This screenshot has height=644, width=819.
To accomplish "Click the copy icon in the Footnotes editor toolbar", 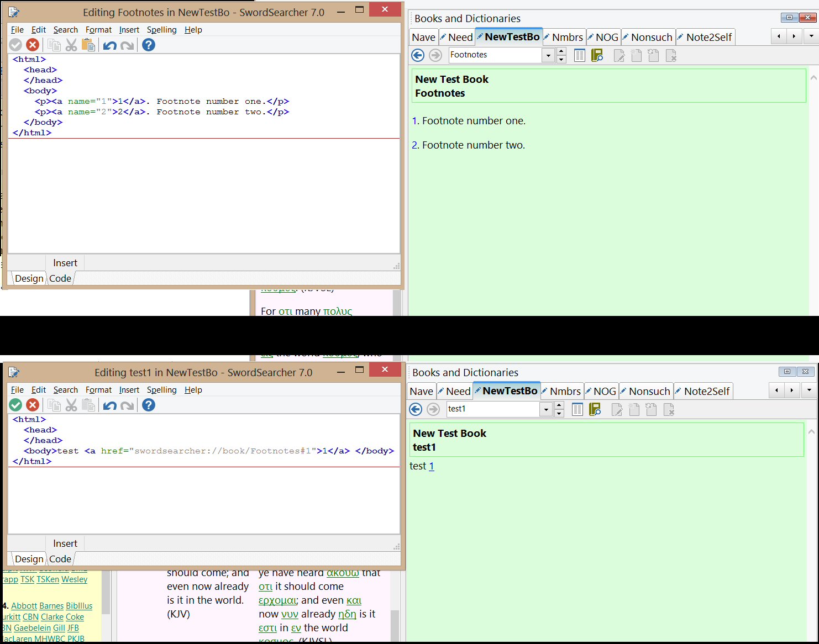I will pos(54,45).
